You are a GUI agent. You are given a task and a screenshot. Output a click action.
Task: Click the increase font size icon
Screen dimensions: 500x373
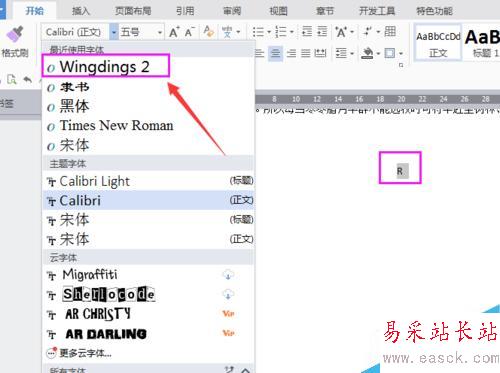click(174, 32)
